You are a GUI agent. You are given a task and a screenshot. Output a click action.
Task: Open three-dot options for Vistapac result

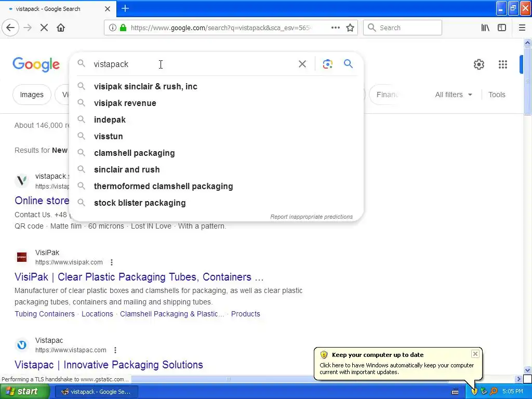pos(115,350)
